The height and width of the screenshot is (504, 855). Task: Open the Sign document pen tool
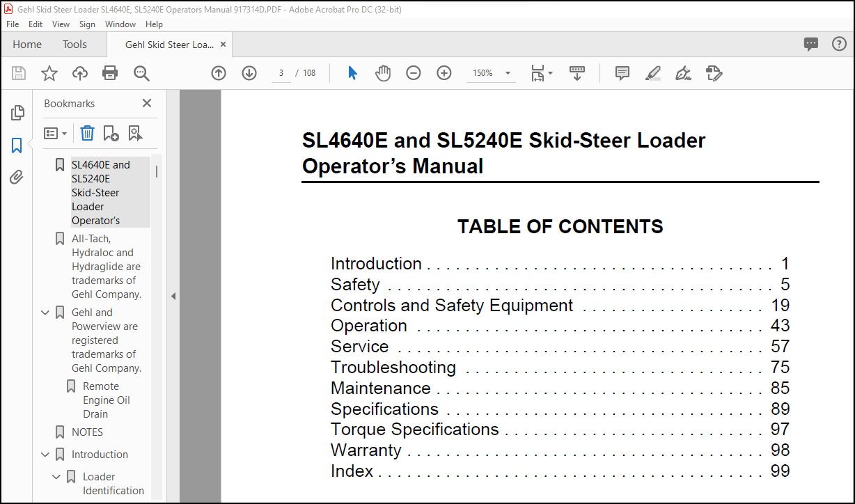tap(683, 73)
